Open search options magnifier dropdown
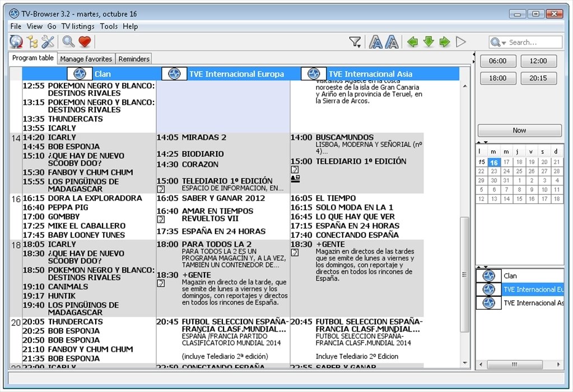Image resolution: width=573 pixels, height=392 pixels. tap(498, 43)
